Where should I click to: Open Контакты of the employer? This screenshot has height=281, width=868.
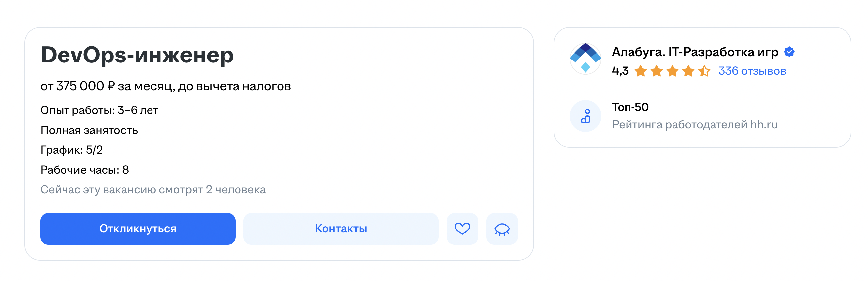[x=341, y=229]
